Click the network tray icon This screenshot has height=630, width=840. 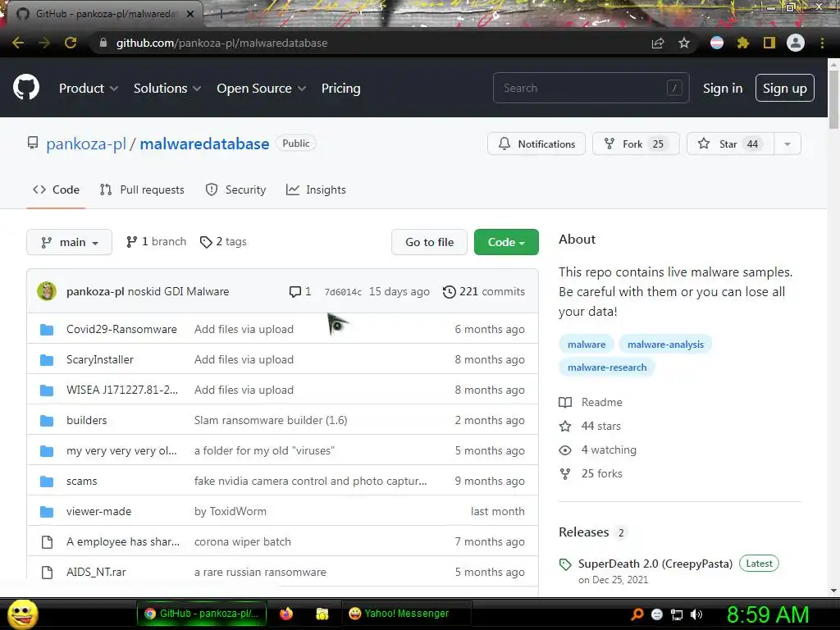677,614
